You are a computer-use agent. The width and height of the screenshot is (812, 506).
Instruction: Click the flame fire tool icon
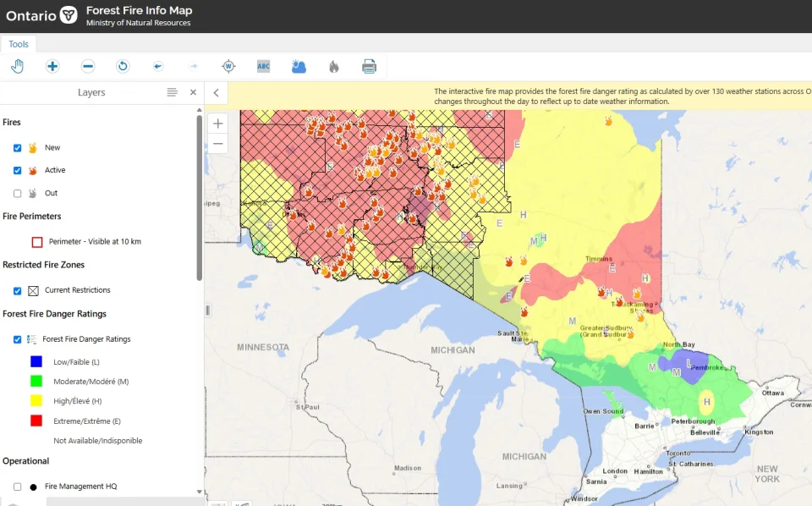pos(334,66)
